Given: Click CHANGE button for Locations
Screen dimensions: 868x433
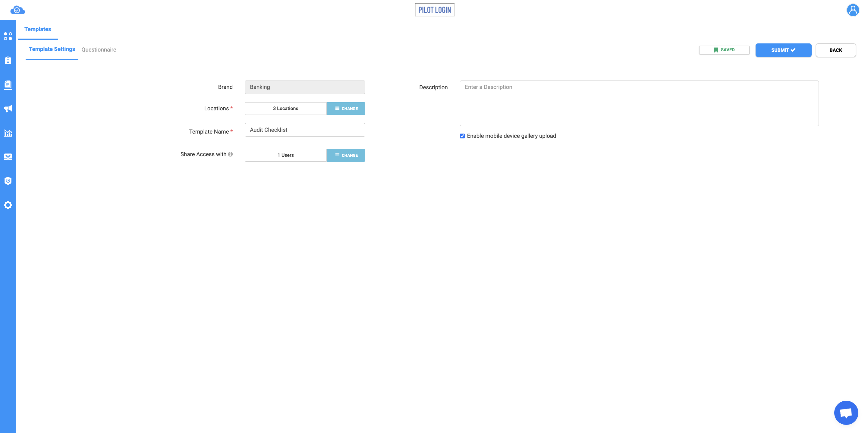Looking at the screenshot, I should pos(346,109).
